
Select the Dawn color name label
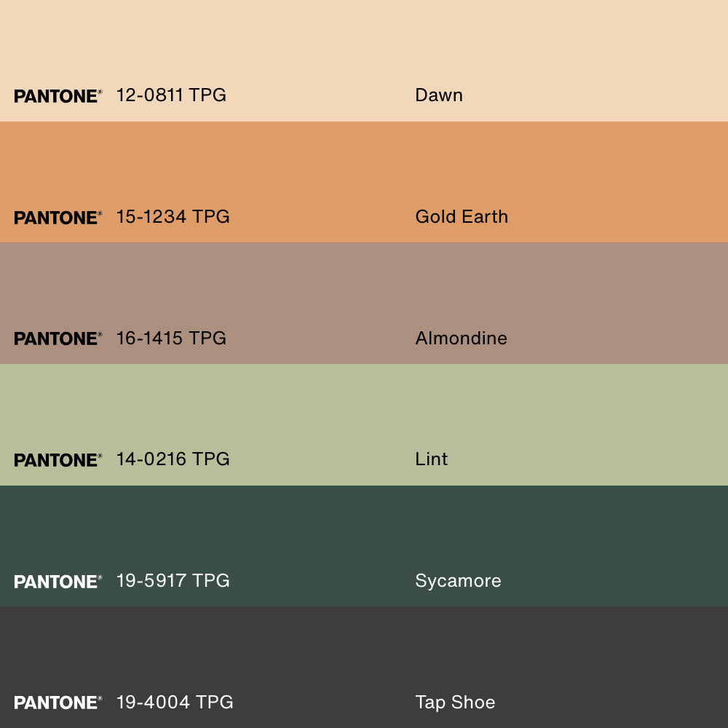[438, 95]
